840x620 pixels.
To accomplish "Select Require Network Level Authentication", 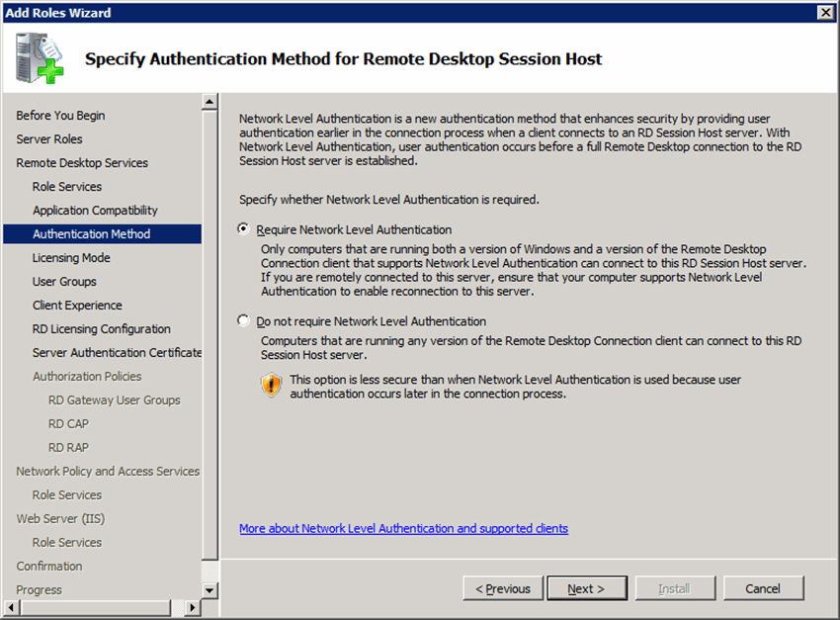I will point(242,228).
